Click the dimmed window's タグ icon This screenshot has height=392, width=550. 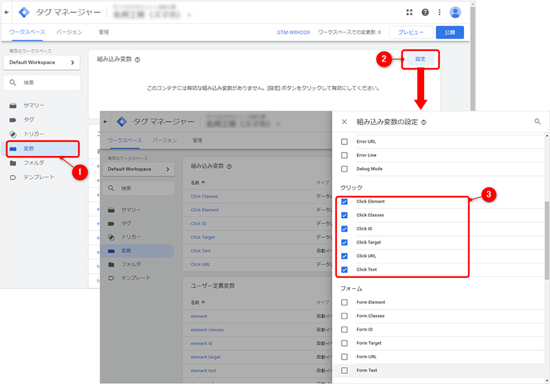click(111, 224)
